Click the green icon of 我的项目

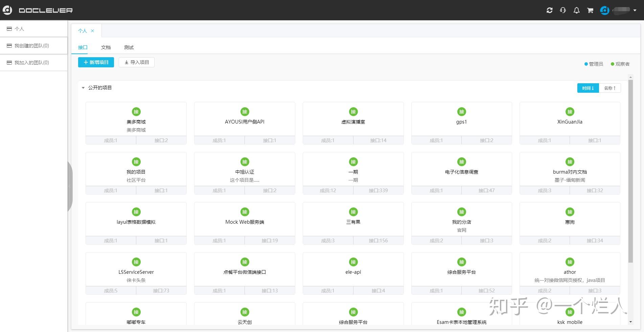point(136,162)
